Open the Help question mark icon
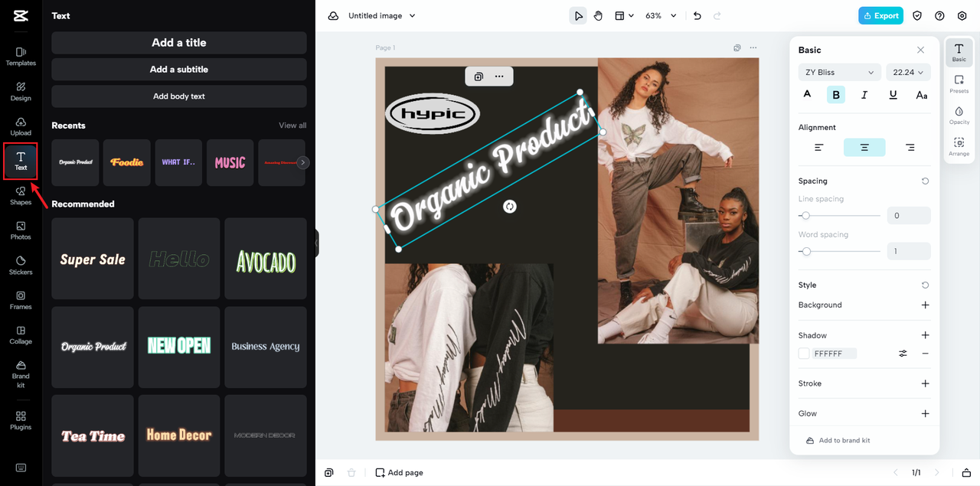Viewport: 980px width, 486px height. pos(939,15)
